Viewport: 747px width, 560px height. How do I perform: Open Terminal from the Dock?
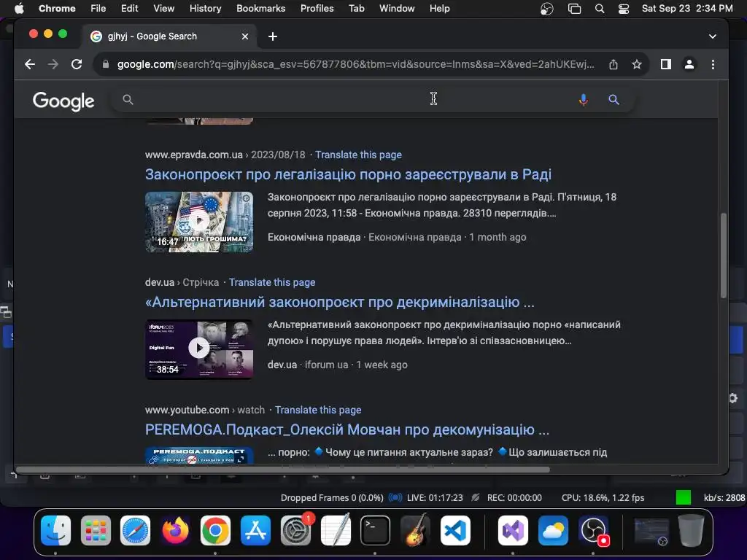pyautogui.click(x=375, y=530)
